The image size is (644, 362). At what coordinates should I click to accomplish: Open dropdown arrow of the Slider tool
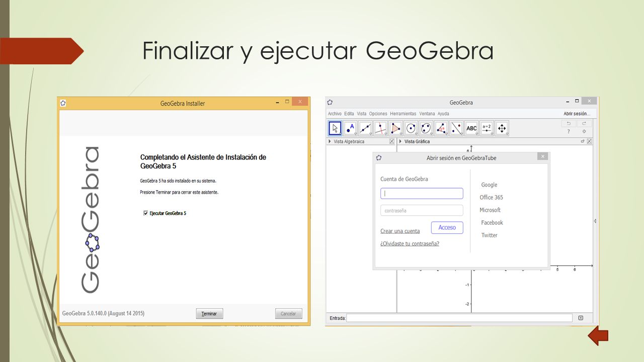click(492, 134)
